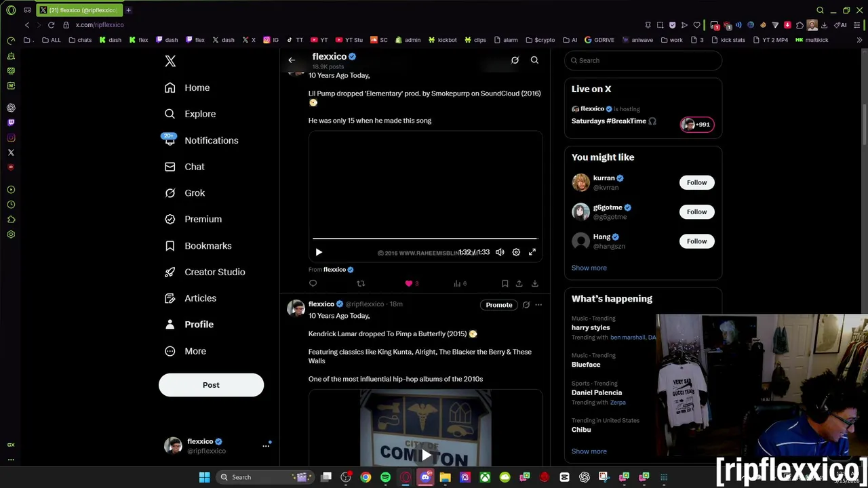Toggle video fullscreen
Image resolution: width=868 pixels, height=488 pixels.
[532, 252]
